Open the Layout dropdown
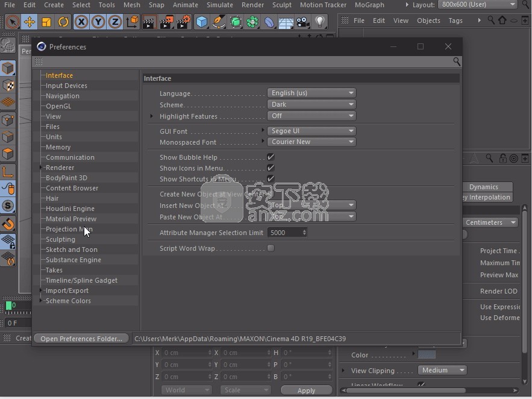532x399 pixels. (x=478, y=5)
